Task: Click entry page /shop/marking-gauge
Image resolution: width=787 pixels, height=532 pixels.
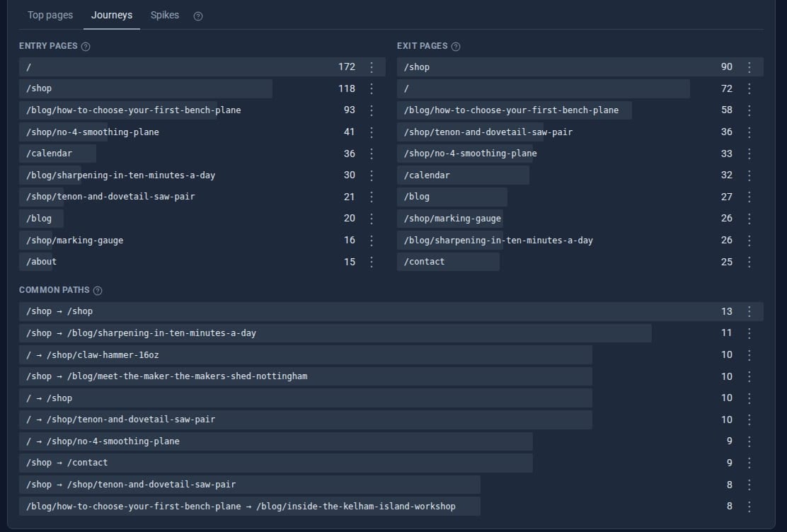Action: [202, 240]
